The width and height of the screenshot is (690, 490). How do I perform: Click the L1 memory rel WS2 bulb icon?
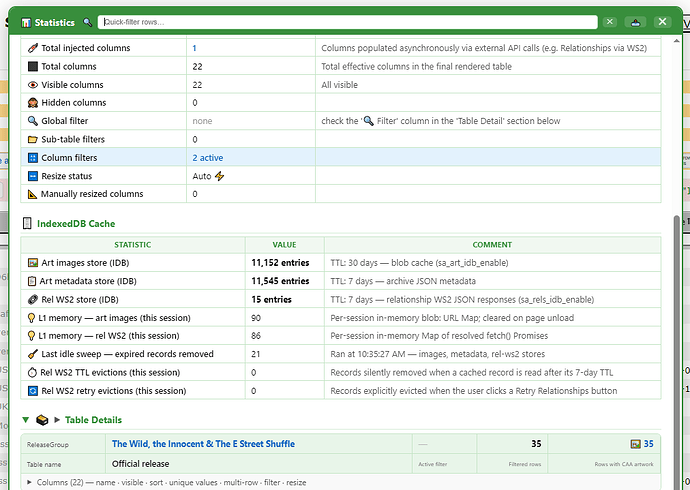pos(31,336)
